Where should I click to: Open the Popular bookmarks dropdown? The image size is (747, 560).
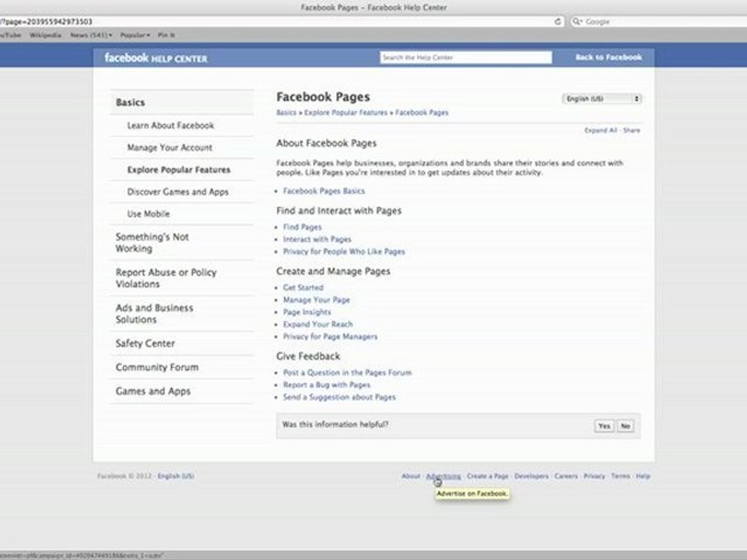tap(135, 35)
